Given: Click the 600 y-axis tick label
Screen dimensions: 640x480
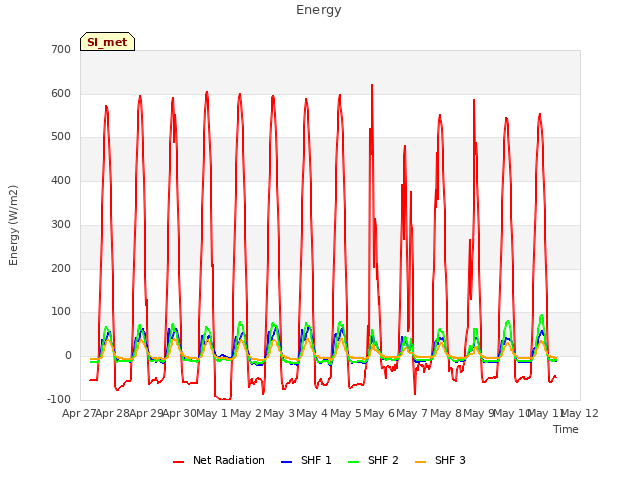Looking at the screenshot, I should 61,93.
